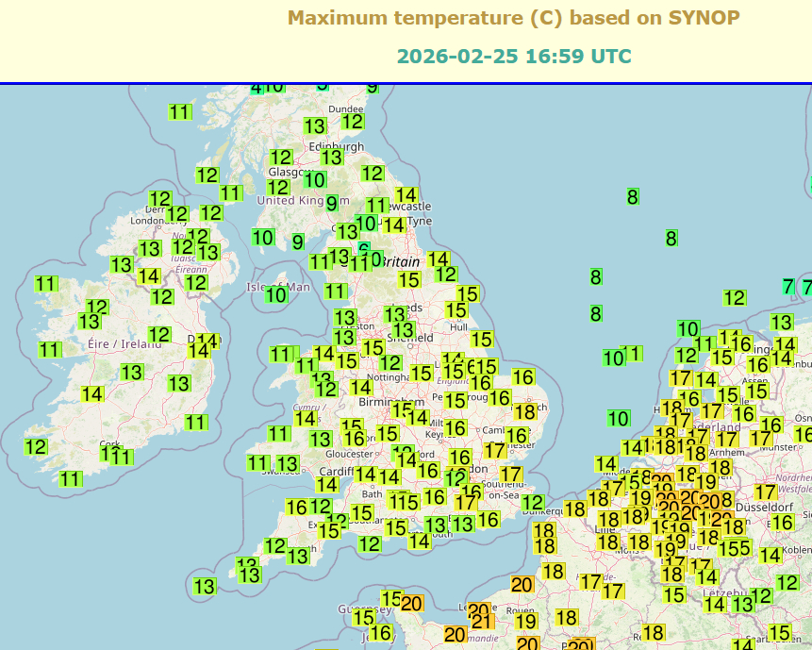
Task: Select the 12 marker in southwest Ireland
Action: pyautogui.click(x=36, y=447)
